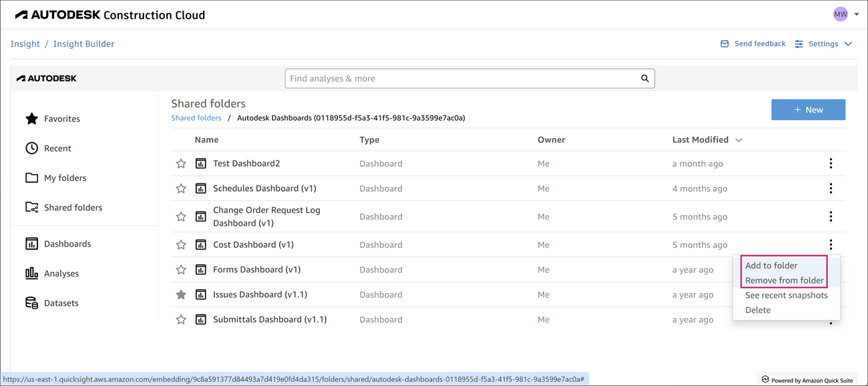Favorite the Test Dashboard2 star

click(x=181, y=164)
